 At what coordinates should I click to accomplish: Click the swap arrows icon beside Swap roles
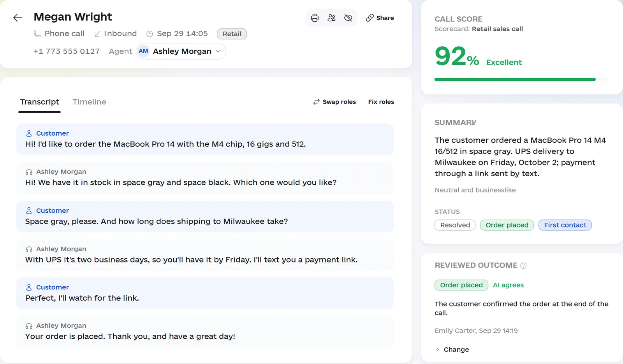pos(317,102)
